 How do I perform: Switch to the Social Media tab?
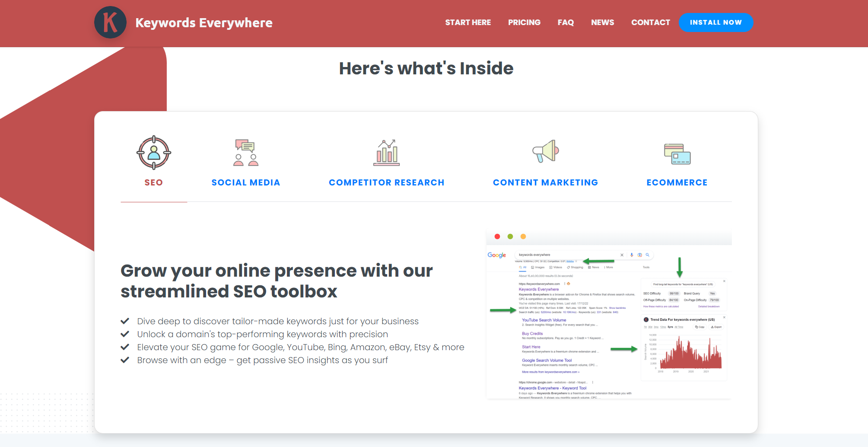(246, 182)
